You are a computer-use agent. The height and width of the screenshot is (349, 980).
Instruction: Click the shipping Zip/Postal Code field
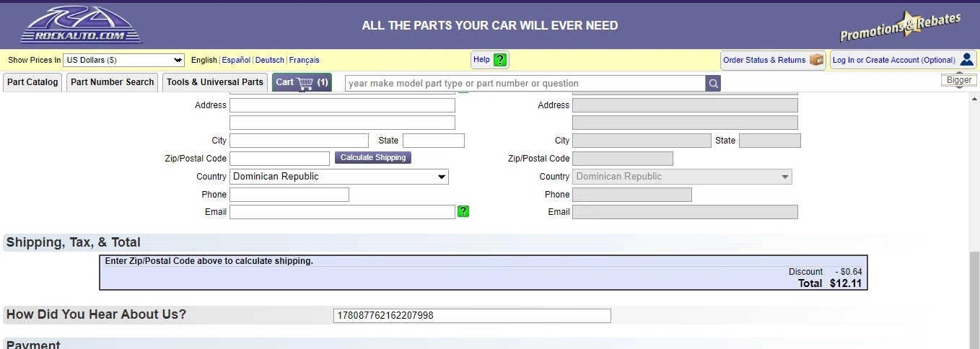[279, 159]
